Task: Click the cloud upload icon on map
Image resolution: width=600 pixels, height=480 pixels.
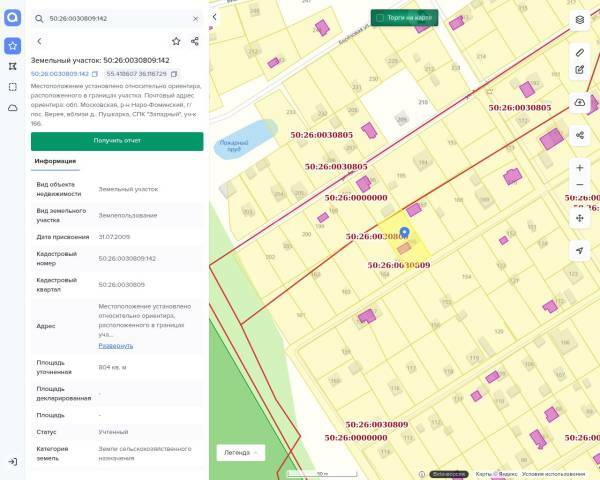Action: point(580,102)
